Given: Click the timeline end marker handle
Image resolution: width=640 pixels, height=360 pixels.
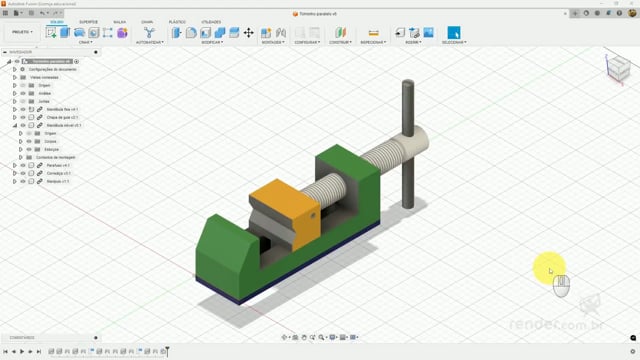Looking at the screenshot, I should click(167, 351).
